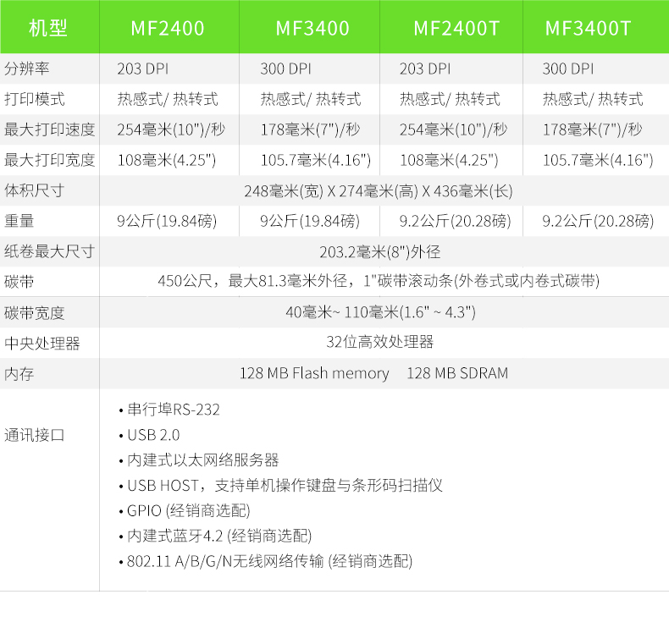This screenshot has height=644, width=669.
Task: Click 108毫米(4.25") under MF2400
Action: click(x=167, y=160)
